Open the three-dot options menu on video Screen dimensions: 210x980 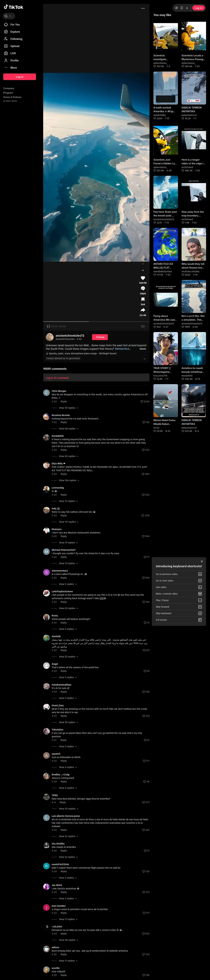[143, 8]
